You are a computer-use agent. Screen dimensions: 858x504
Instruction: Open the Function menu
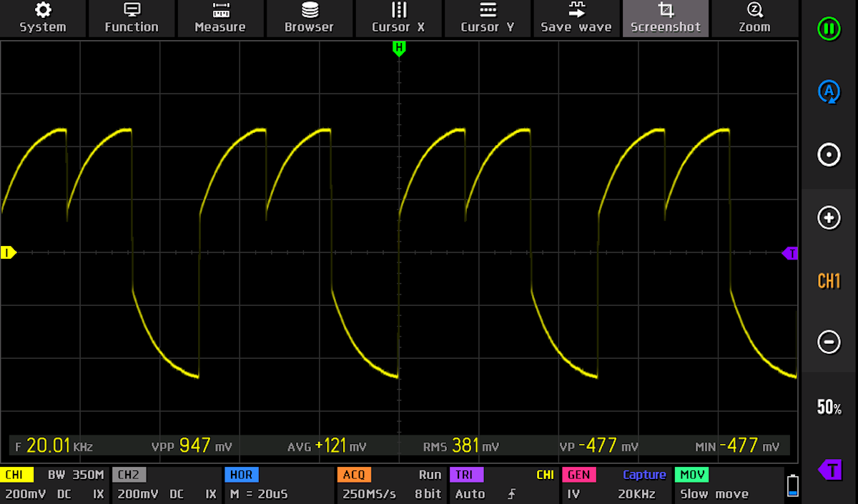[x=132, y=18]
